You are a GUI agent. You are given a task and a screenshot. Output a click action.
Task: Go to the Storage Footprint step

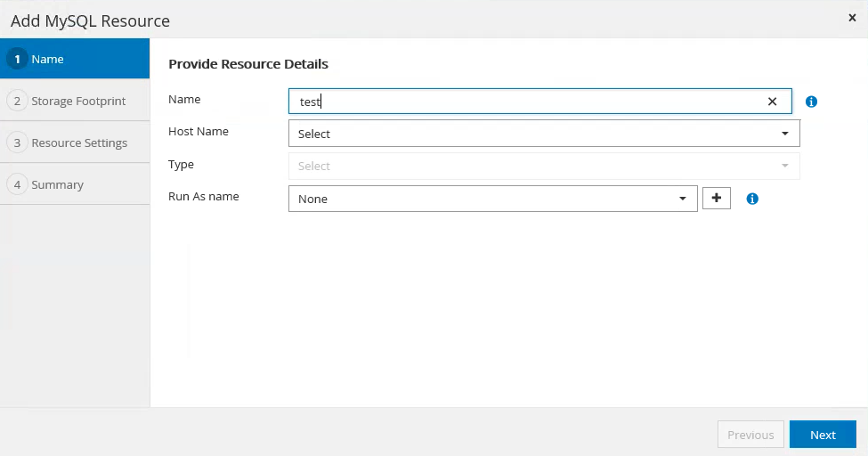pyautogui.click(x=78, y=101)
